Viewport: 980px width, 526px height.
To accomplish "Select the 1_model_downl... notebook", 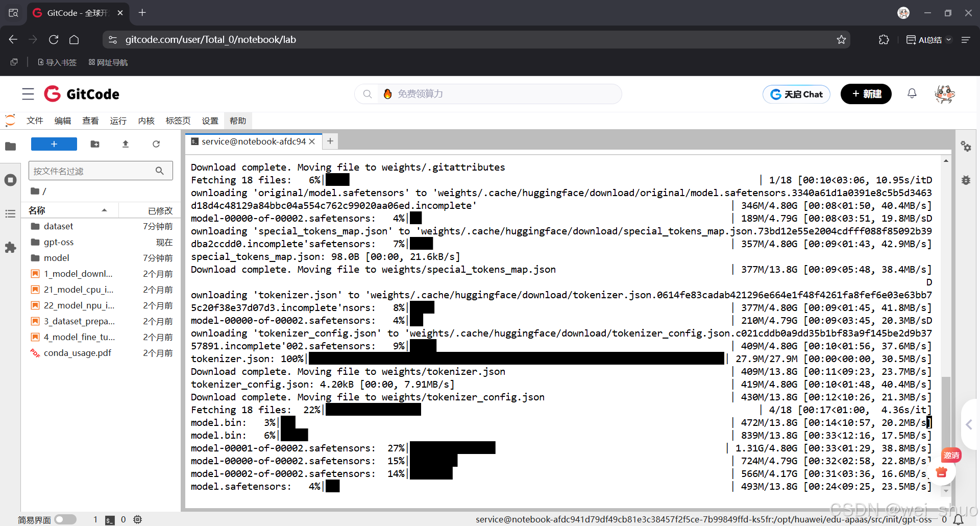I will tap(101, 274).
